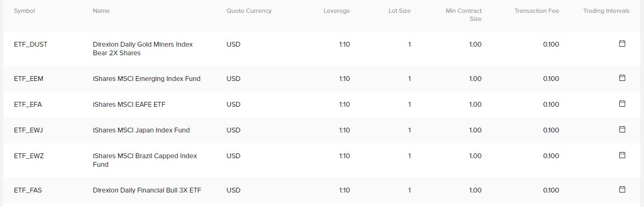
Task: Open trading intervals calendar for ETF_EWJ
Action: point(623,129)
